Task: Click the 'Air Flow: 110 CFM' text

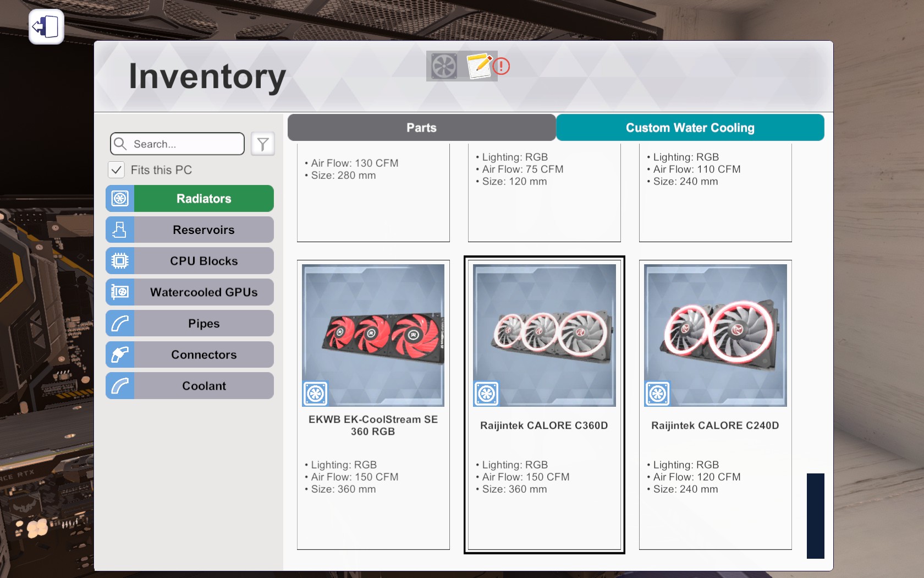Action: [x=697, y=170]
